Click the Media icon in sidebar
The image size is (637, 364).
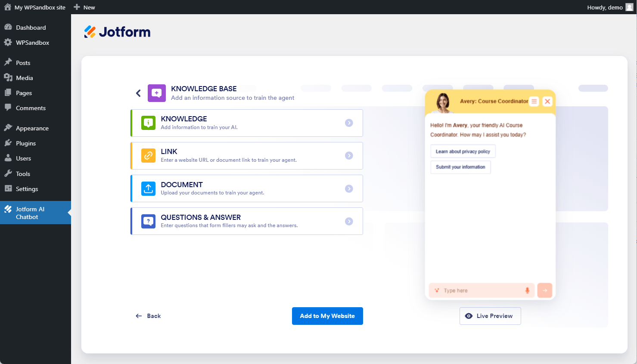pyautogui.click(x=8, y=77)
